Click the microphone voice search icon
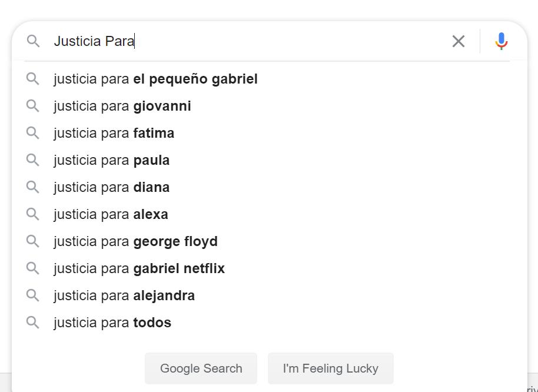 pos(501,41)
